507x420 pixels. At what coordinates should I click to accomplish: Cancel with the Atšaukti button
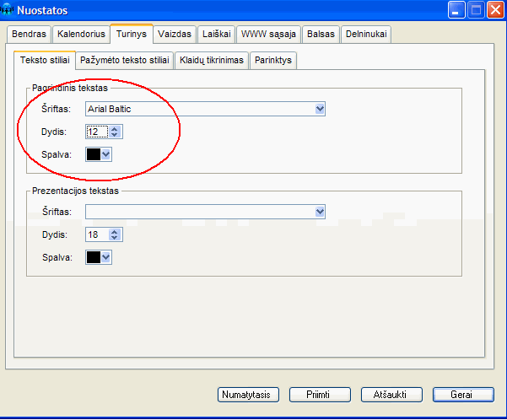click(x=391, y=394)
